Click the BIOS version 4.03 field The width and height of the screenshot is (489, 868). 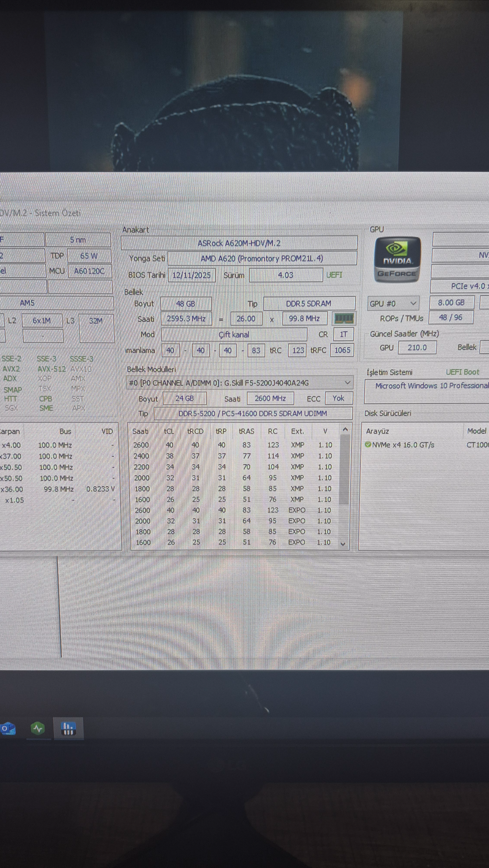point(286,275)
